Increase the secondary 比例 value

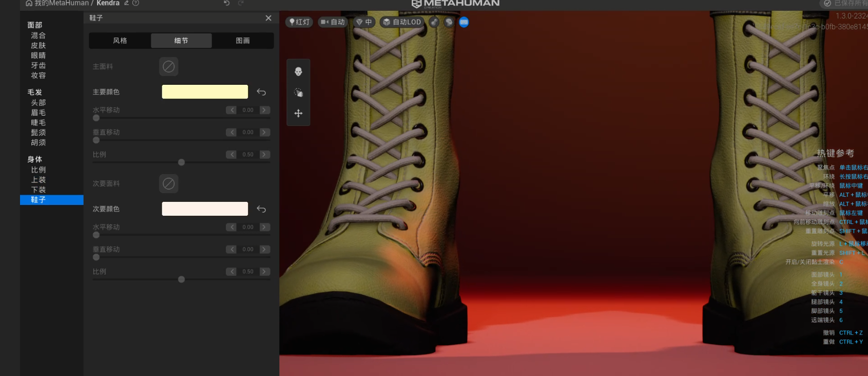click(x=265, y=271)
